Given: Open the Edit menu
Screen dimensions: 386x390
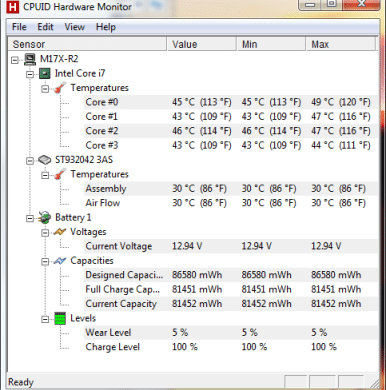Looking at the screenshot, I should tap(45, 27).
